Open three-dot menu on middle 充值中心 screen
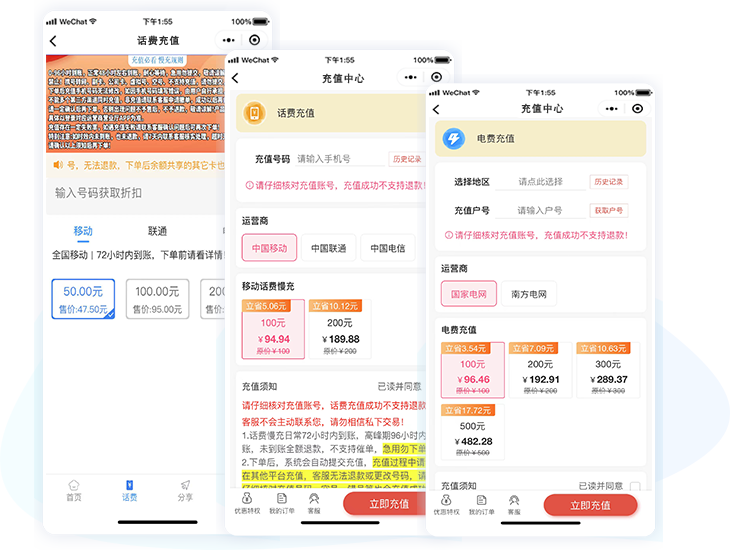 (411, 77)
